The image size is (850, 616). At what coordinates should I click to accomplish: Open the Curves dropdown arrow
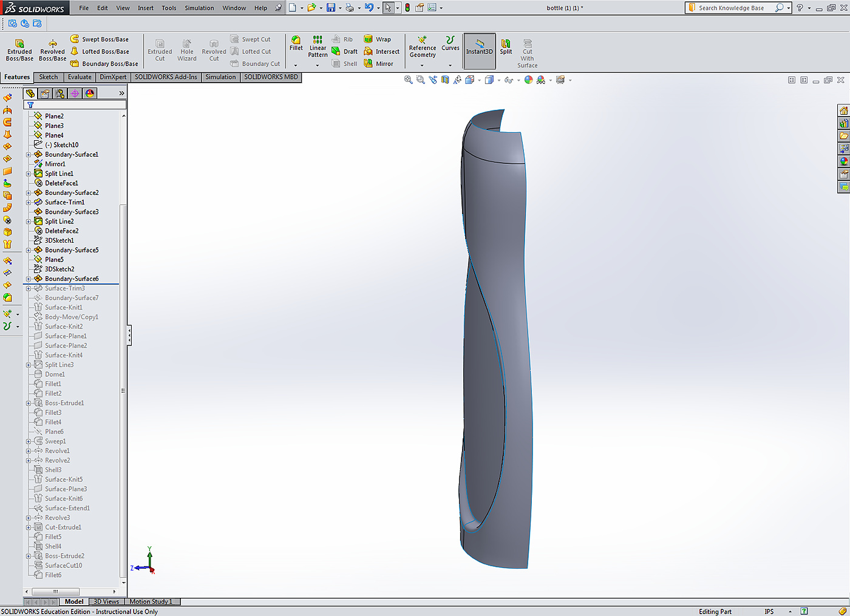tap(450, 66)
